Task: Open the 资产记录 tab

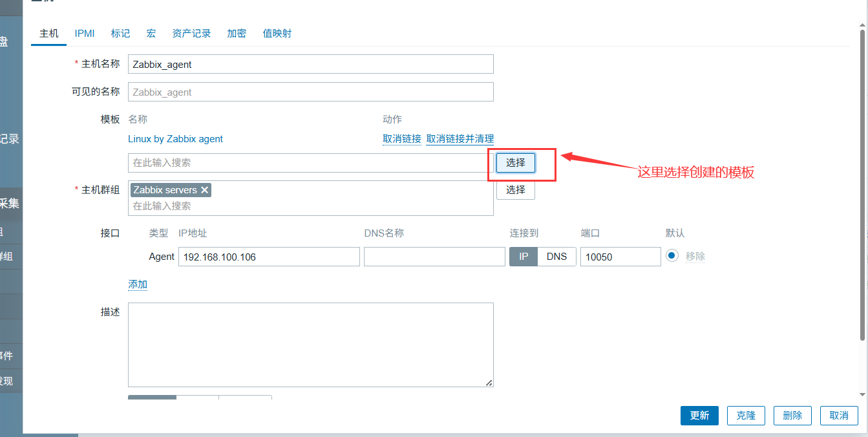Action: coord(191,34)
